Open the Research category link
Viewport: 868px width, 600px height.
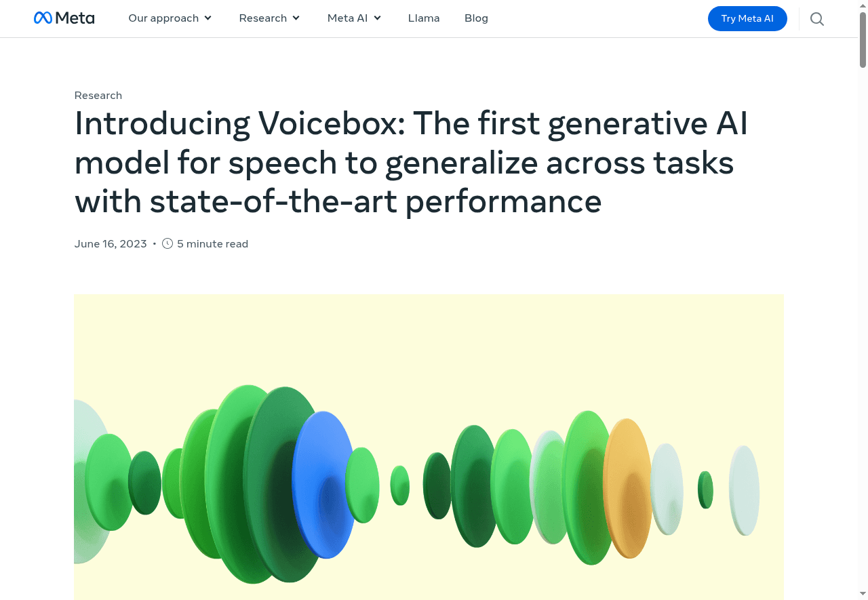(x=98, y=95)
